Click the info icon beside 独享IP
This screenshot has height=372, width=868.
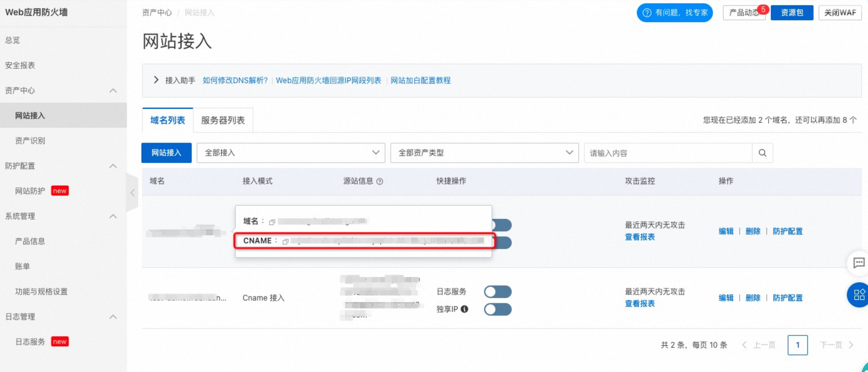click(x=464, y=309)
